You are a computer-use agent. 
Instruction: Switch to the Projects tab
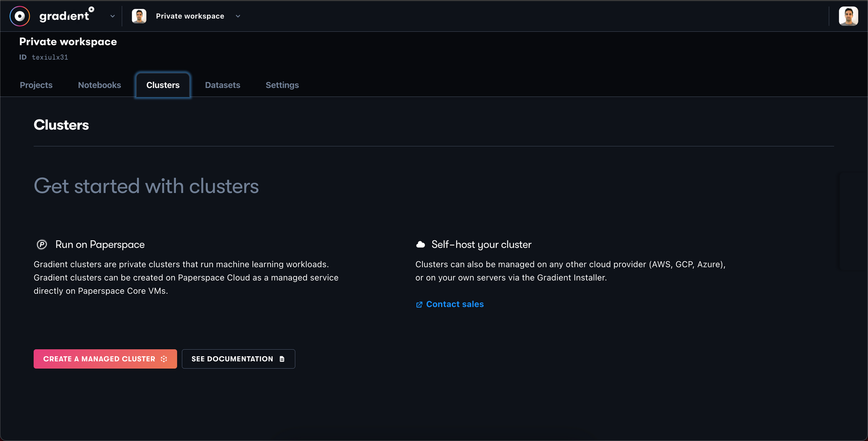point(36,85)
